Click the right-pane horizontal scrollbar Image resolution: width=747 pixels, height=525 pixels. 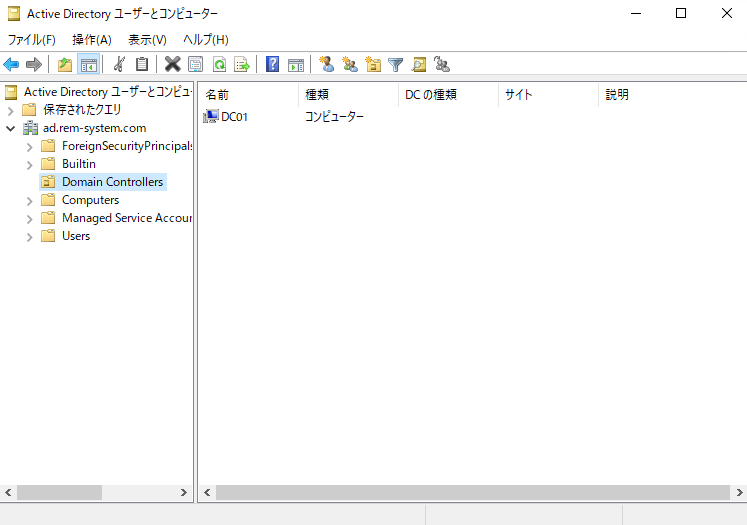(472, 493)
